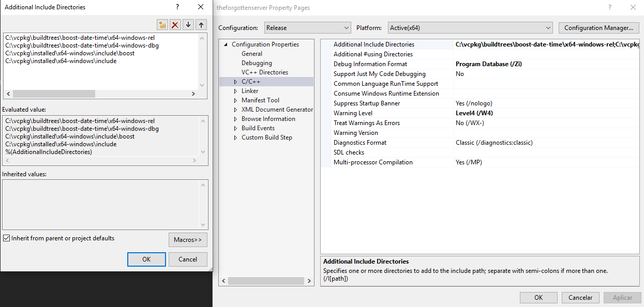Select the x64-windows\include\boost directory entry
Viewport: 644px width, 307px height.
(x=70, y=53)
